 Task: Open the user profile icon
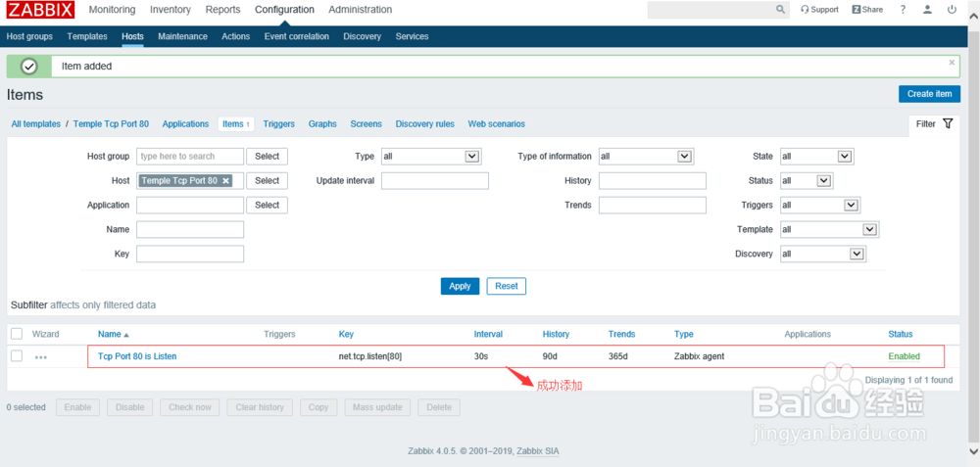coord(927,10)
